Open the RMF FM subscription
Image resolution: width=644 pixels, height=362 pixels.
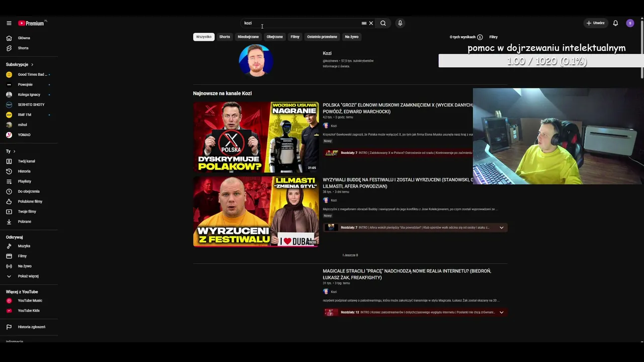pos(29,115)
